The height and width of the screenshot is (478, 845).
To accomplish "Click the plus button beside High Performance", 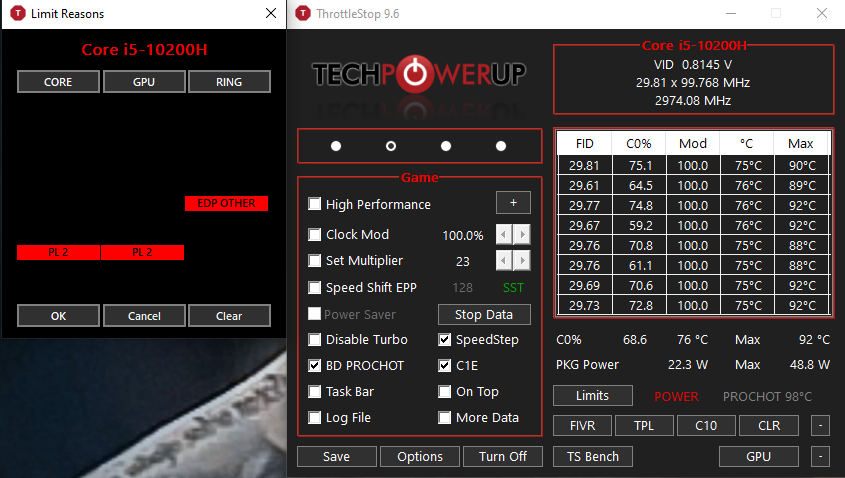I will [513, 203].
